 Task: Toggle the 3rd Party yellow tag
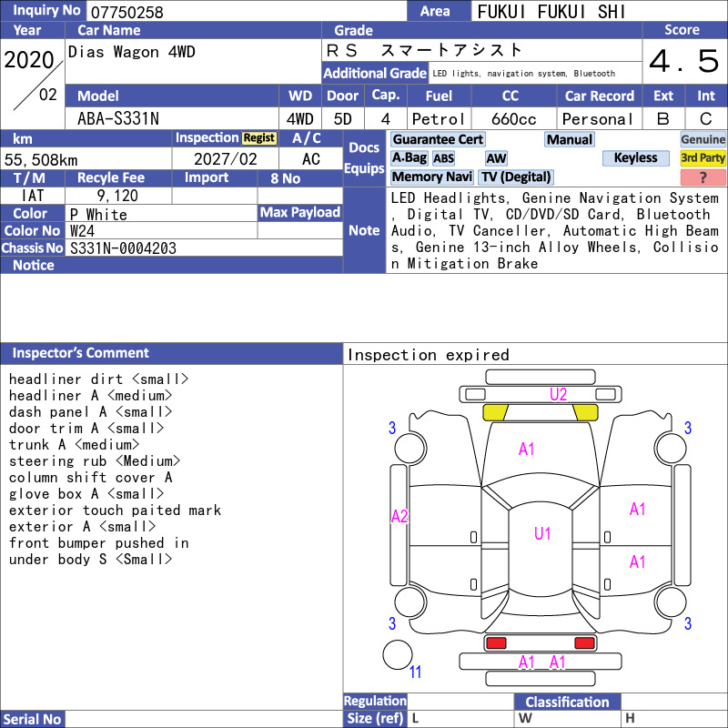pos(703,157)
